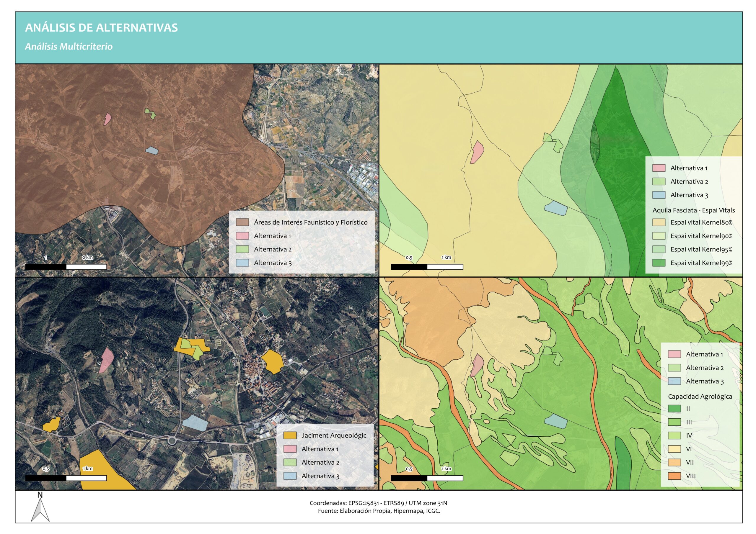The image size is (756, 534).
Task: Click the blue Alternativa 3 polygon in archaeology map
Action: (195, 423)
